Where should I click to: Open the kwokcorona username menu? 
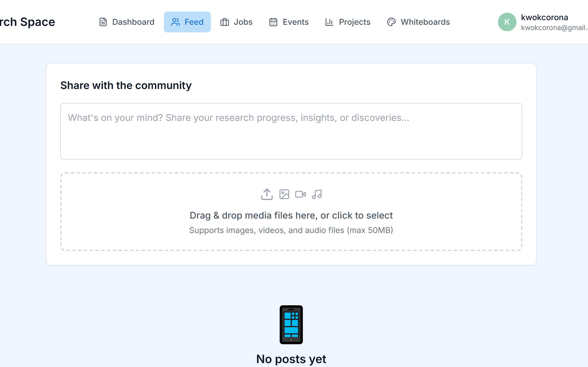[x=545, y=17]
